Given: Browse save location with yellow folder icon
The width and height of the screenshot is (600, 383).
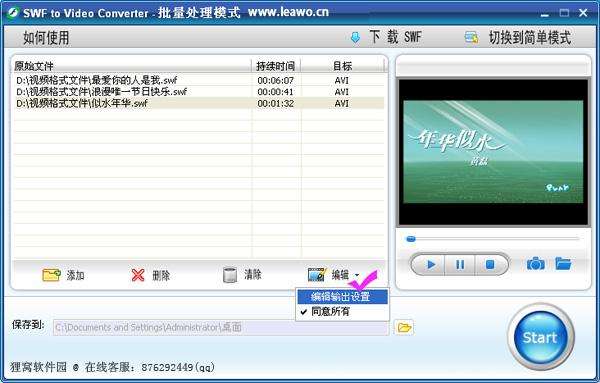Looking at the screenshot, I should tap(404, 328).
